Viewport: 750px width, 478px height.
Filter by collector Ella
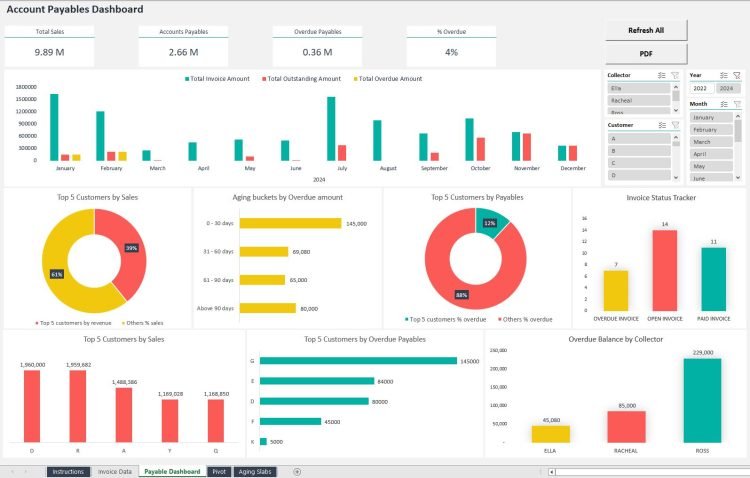(x=638, y=88)
